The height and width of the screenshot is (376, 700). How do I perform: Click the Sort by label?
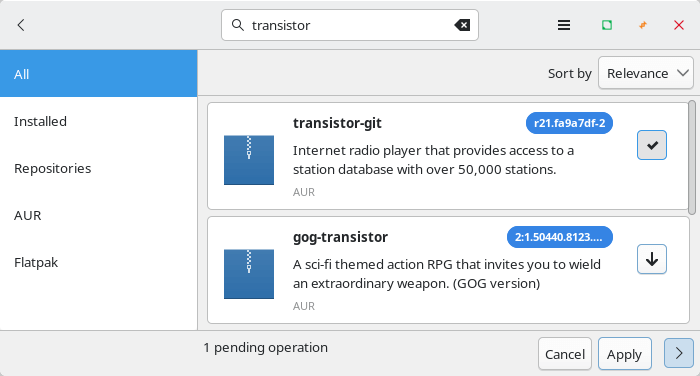pyautogui.click(x=570, y=73)
